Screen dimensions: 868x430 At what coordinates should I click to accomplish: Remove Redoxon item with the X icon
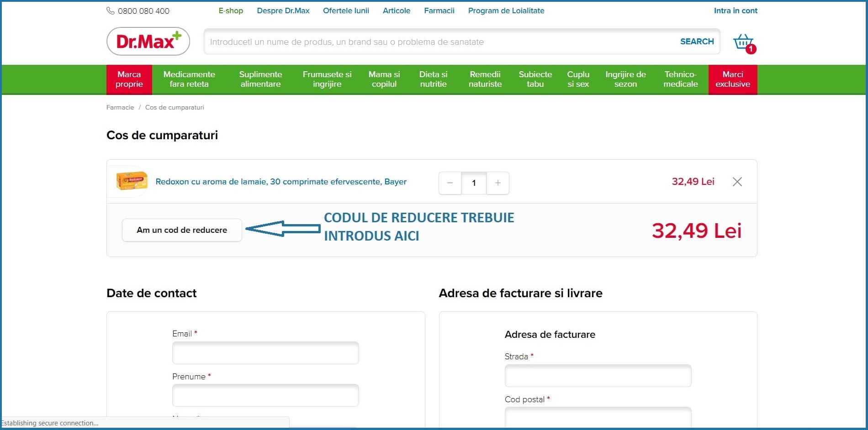pos(737,182)
